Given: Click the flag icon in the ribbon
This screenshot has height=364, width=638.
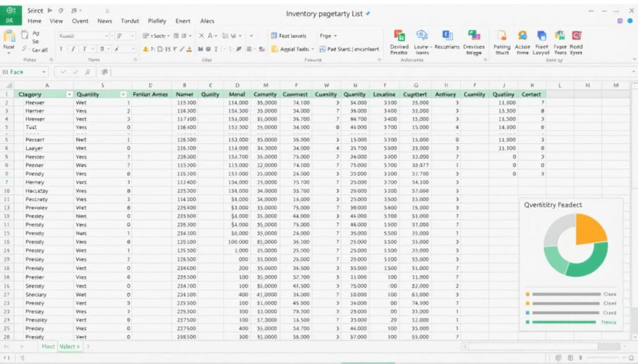Looking at the screenshot, I should pos(262,49).
